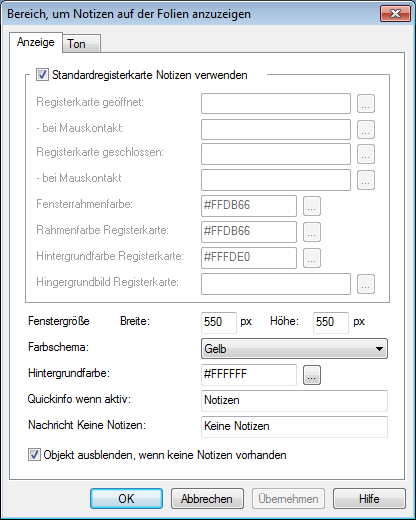Click browse button for Rahmenfarbe Registerkarte
416x520 pixels.
312,232
